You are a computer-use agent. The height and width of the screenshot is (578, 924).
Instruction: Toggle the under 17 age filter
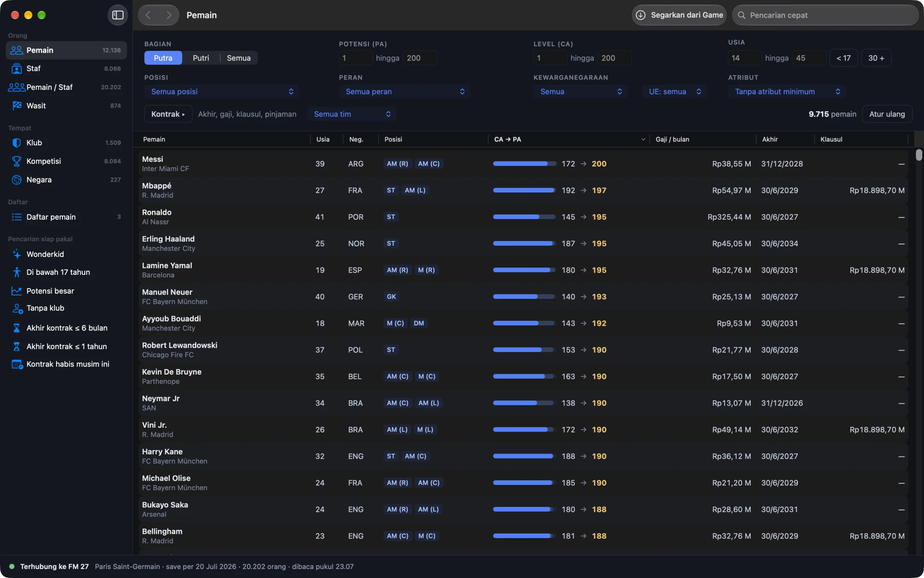(x=844, y=58)
